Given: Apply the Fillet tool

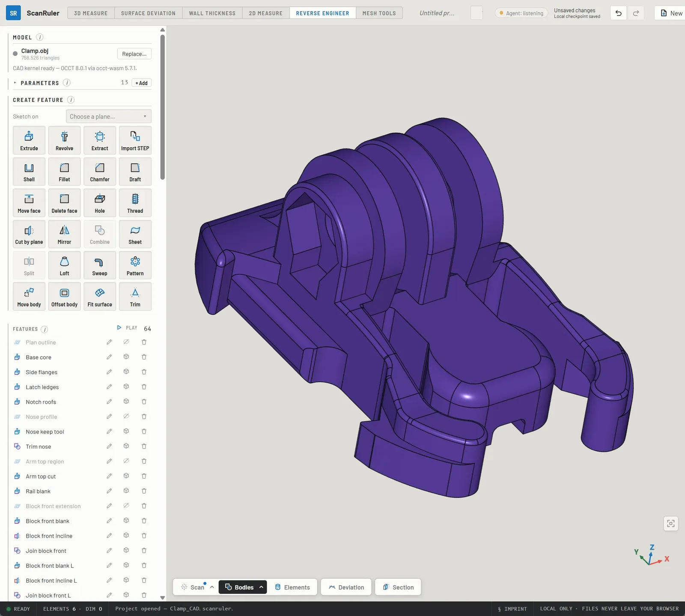Looking at the screenshot, I should pos(64,172).
